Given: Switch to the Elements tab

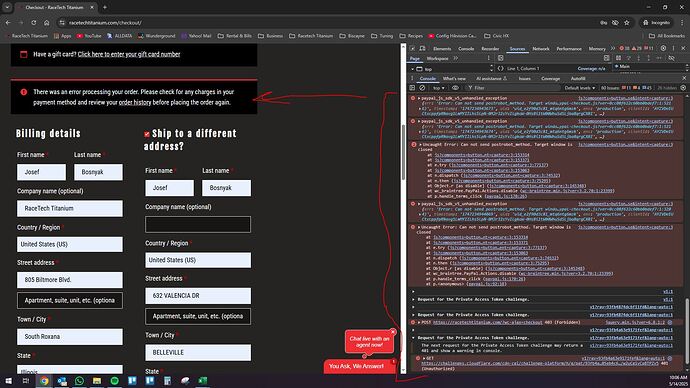Looking at the screenshot, I should coord(442,49).
